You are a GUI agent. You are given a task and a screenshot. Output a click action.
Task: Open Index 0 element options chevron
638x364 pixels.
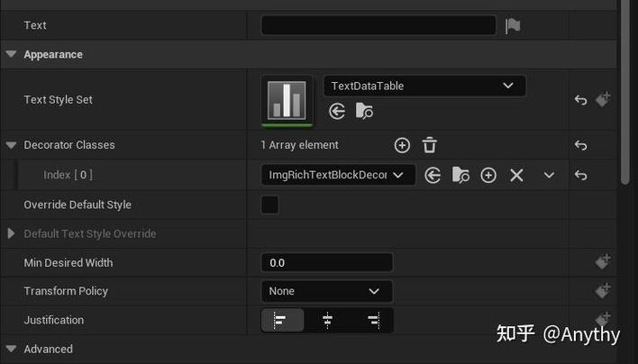[x=549, y=176]
